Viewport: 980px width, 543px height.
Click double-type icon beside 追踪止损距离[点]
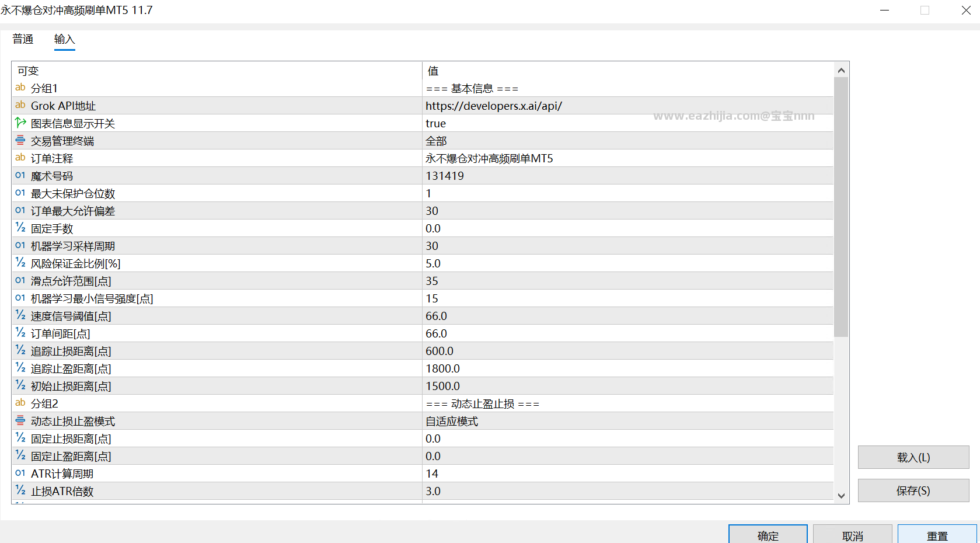pyautogui.click(x=20, y=350)
